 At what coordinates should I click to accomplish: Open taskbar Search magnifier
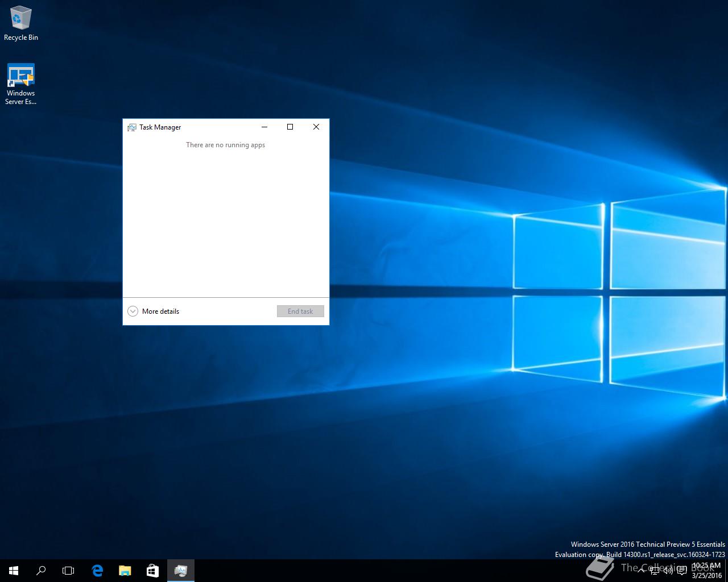point(41,570)
